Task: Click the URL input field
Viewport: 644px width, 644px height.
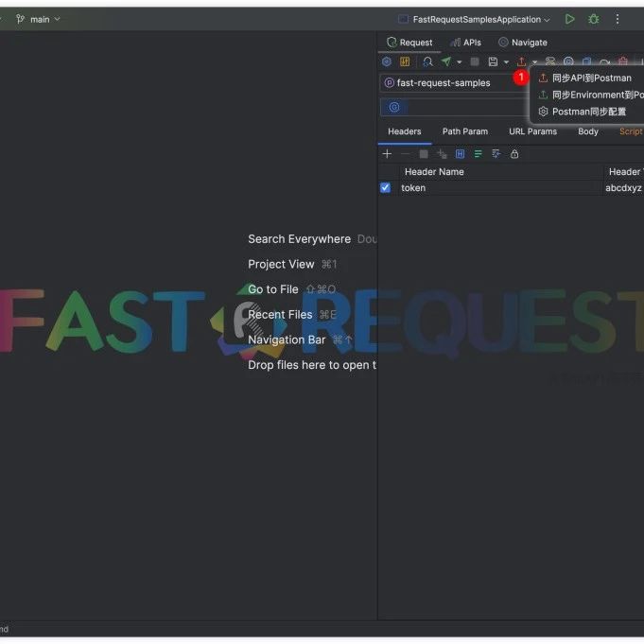Action: click(x=468, y=107)
